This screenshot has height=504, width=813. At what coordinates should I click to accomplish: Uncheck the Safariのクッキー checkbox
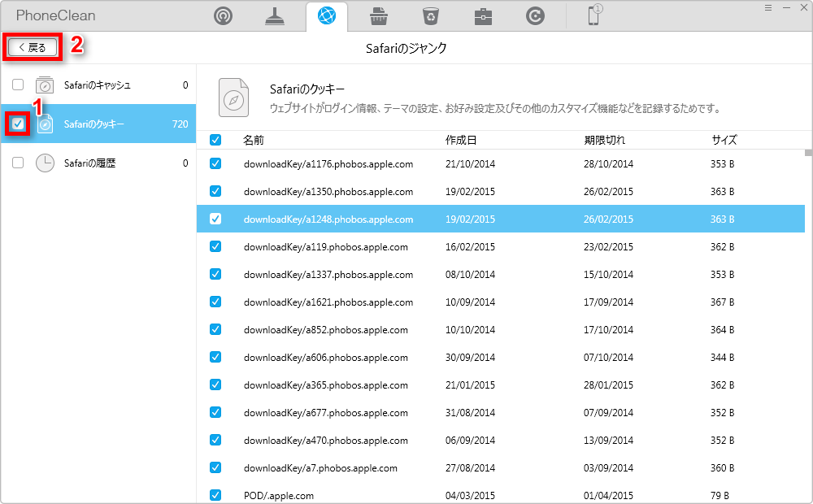pos(18,124)
